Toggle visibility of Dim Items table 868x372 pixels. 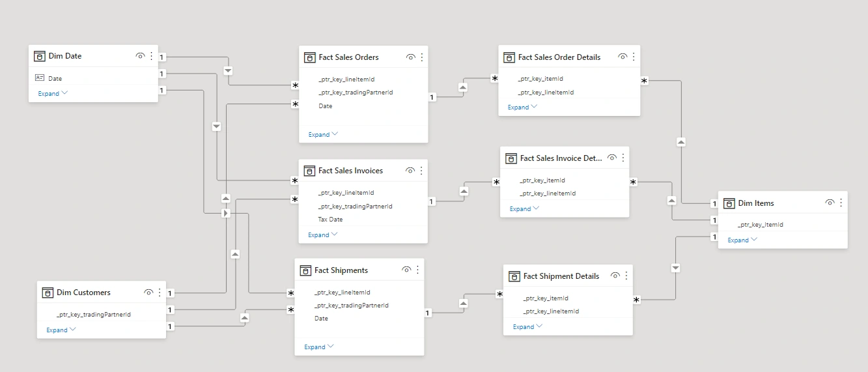pos(830,203)
